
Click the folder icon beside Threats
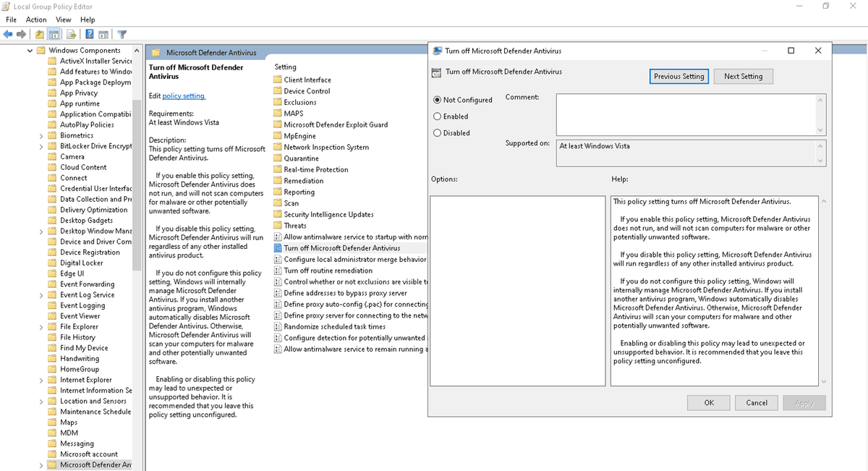pyautogui.click(x=278, y=226)
